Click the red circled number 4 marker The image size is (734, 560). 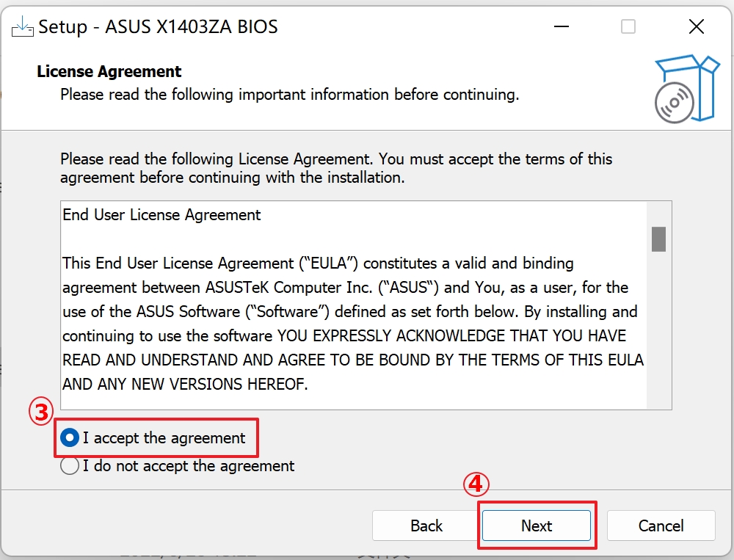[x=475, y=484]
